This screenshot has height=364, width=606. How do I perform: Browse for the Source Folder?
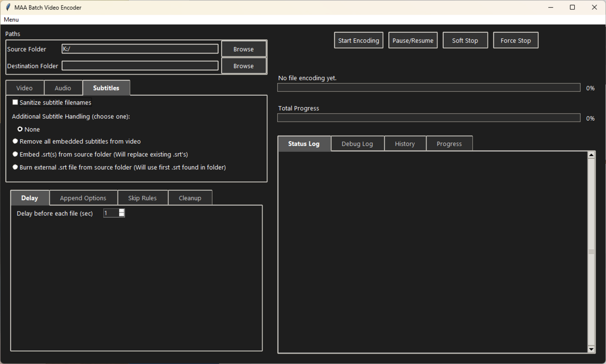coord(243,49)
